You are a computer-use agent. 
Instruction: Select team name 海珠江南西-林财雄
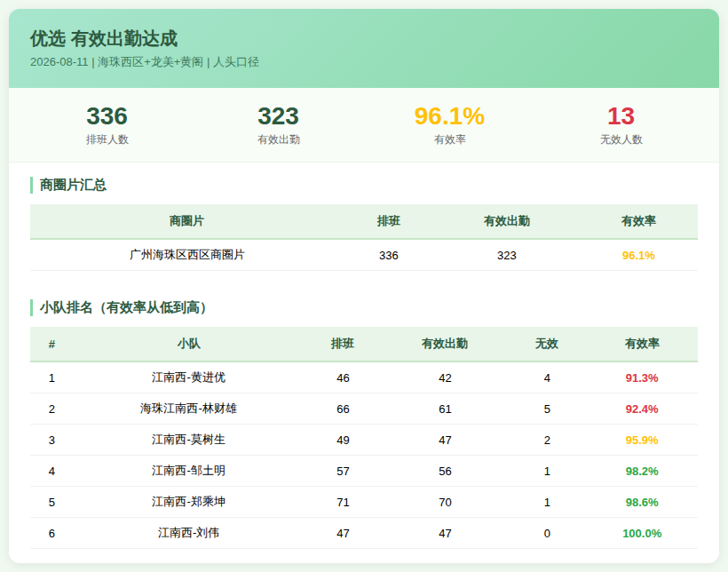click(188, 409)
